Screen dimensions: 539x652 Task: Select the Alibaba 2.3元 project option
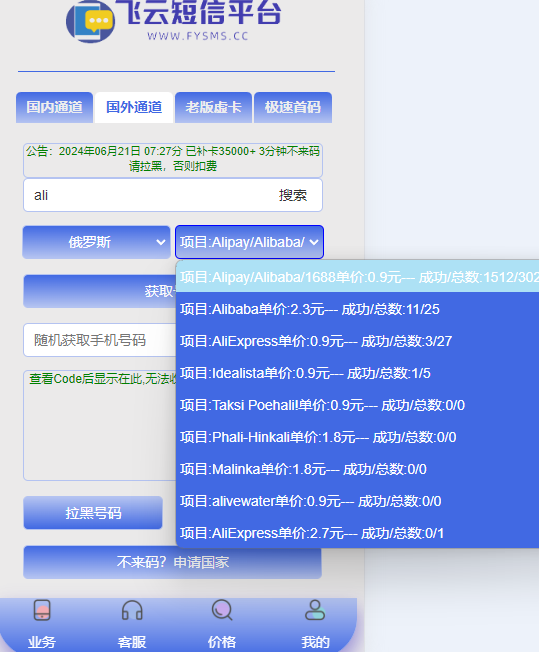(x=357, y=309)
